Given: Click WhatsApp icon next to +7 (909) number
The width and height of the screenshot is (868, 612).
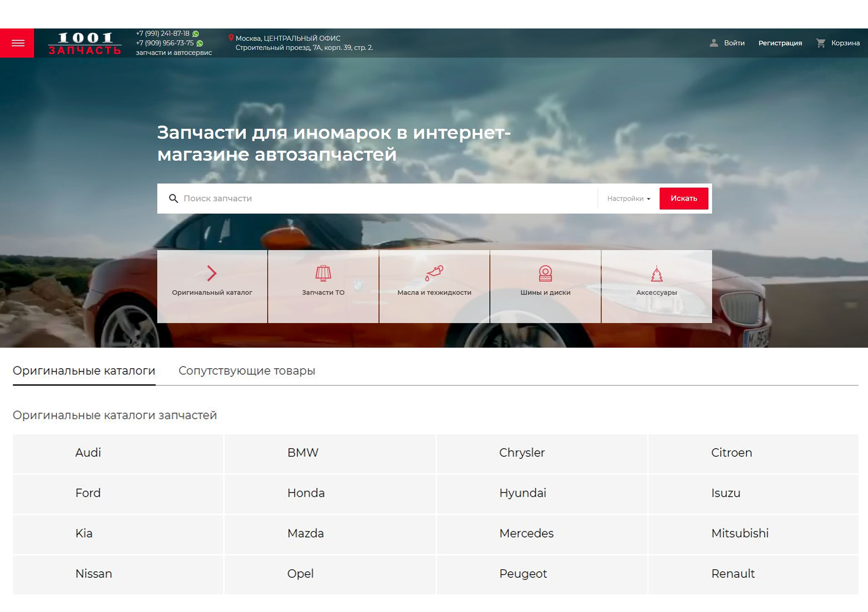Looking at the screenshot, I should tap(200, 43).
